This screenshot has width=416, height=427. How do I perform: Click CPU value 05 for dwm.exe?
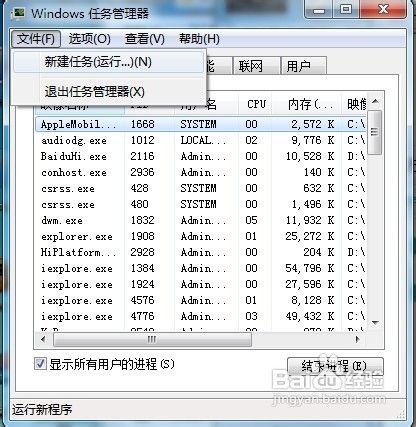tap(251, 220)
